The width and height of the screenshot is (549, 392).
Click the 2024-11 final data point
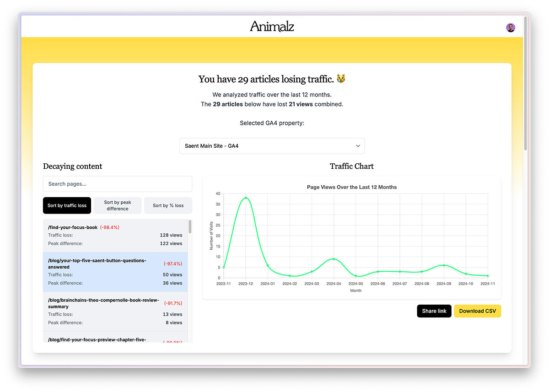click(488, 276)
